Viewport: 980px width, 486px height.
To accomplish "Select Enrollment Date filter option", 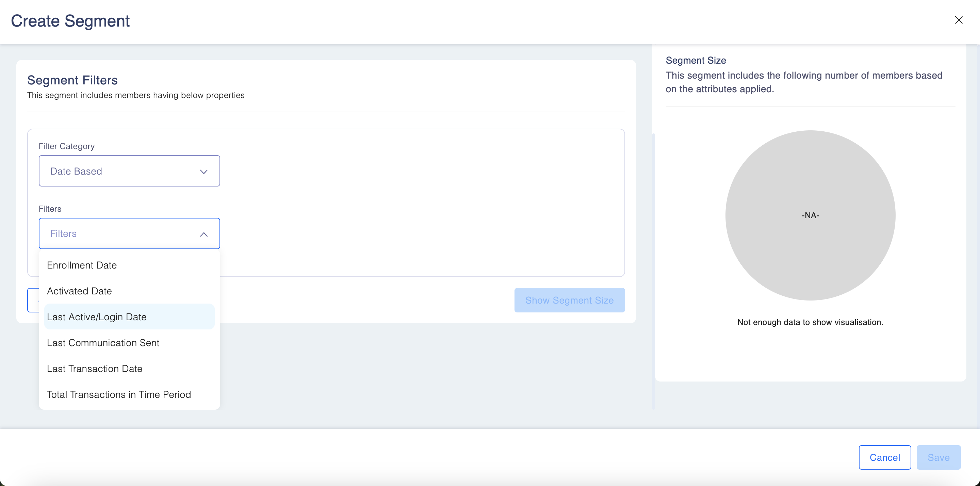I will click(x=82, y=265).
